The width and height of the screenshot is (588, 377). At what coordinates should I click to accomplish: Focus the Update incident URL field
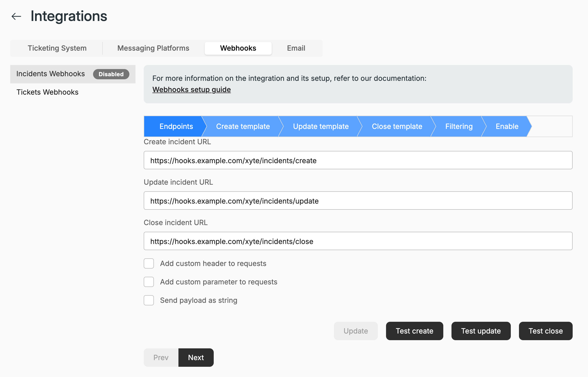coord(358,201)
